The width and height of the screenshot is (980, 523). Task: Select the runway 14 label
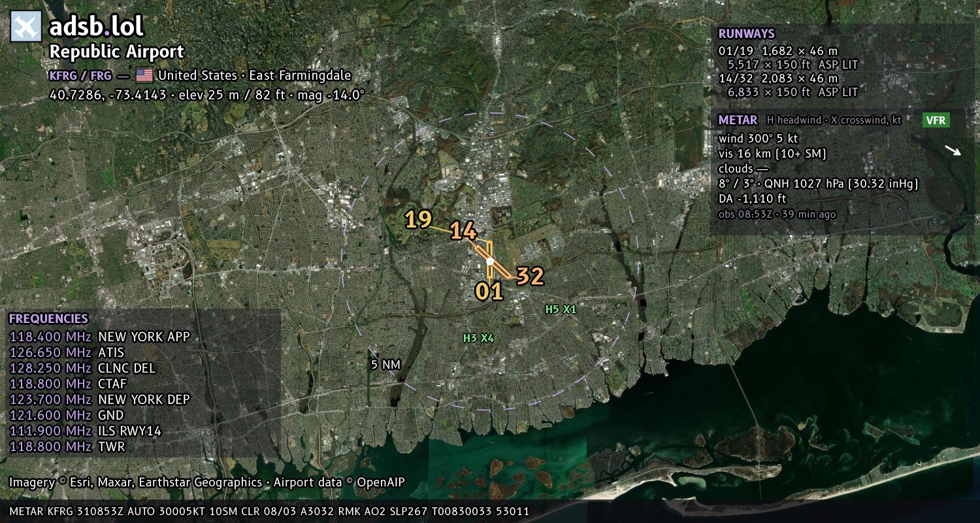[463, 231]
